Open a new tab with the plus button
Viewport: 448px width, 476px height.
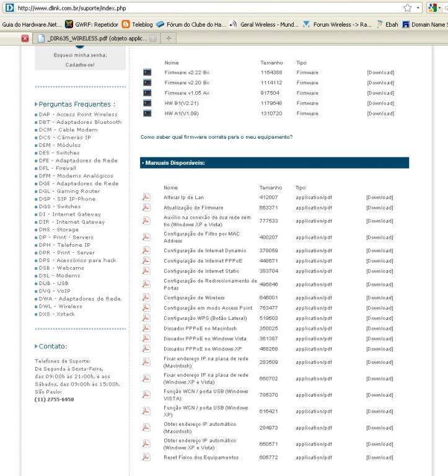point(169,38)
